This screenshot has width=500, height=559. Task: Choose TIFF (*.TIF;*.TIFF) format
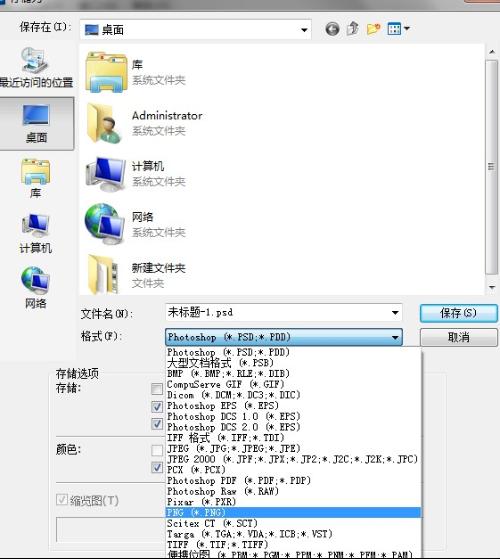coord(293,545)
